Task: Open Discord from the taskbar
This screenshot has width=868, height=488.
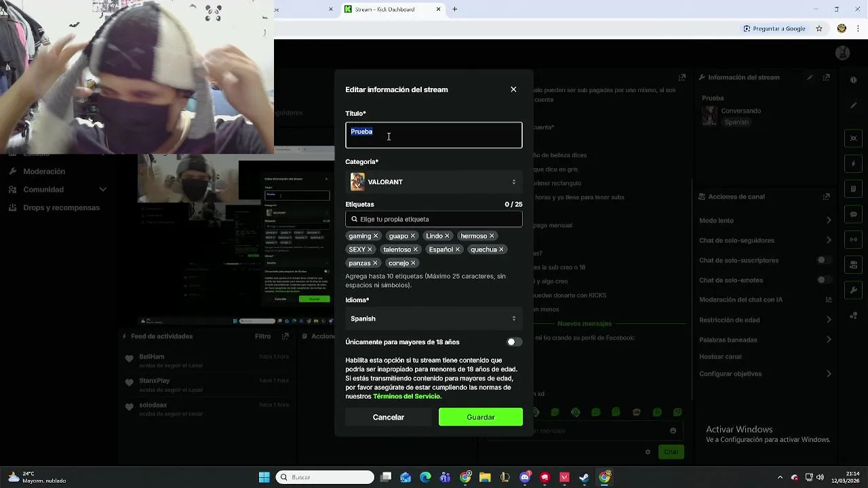Action: [525, 477]
